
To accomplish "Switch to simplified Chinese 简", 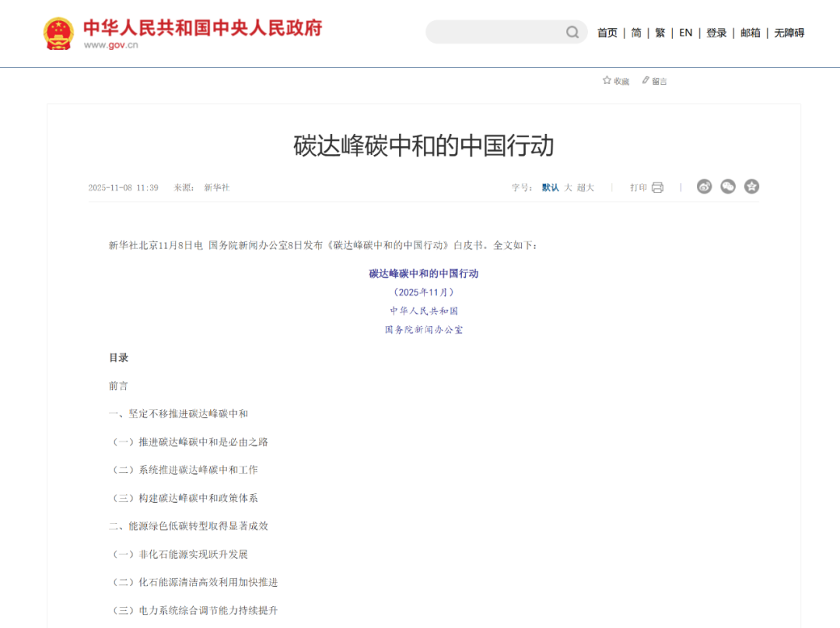I will [636, 33].
